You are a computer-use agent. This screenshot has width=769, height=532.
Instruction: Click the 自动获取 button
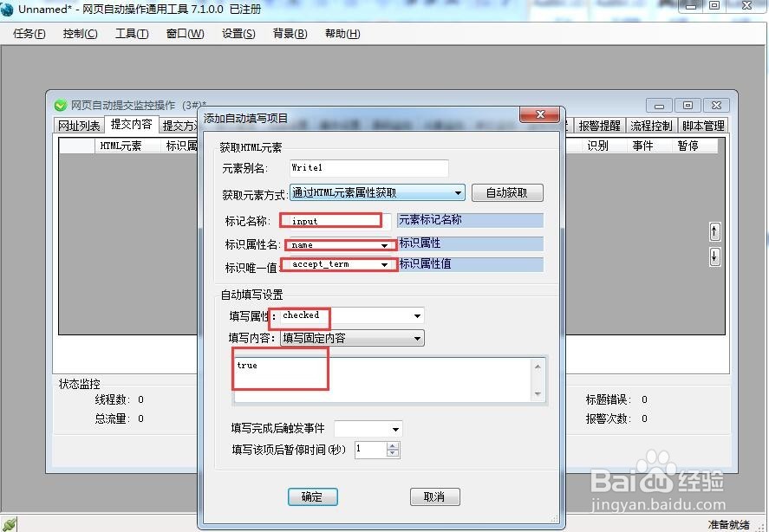coord(507,192)
